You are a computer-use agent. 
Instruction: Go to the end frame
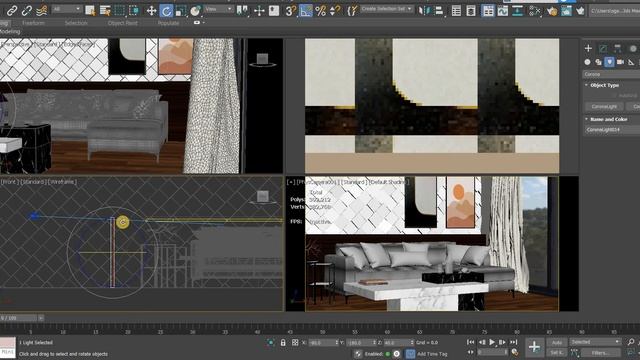tap(513, 342)
